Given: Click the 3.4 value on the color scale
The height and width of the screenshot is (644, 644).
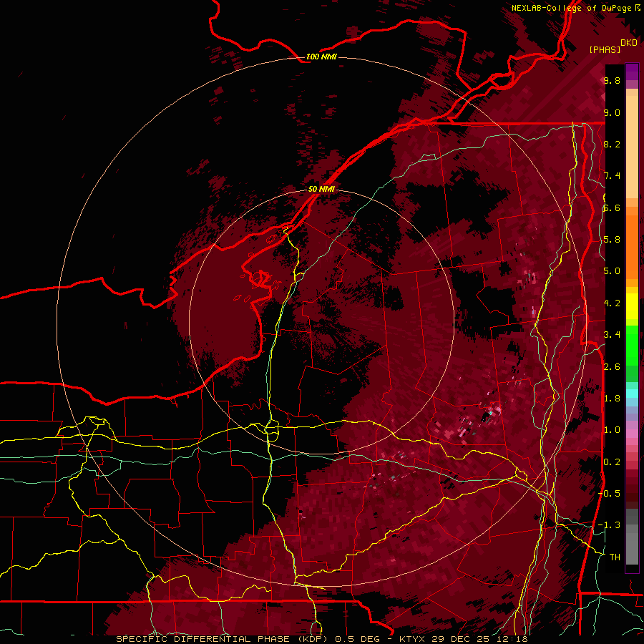Looking at the screenshot, I should (612, 335).
